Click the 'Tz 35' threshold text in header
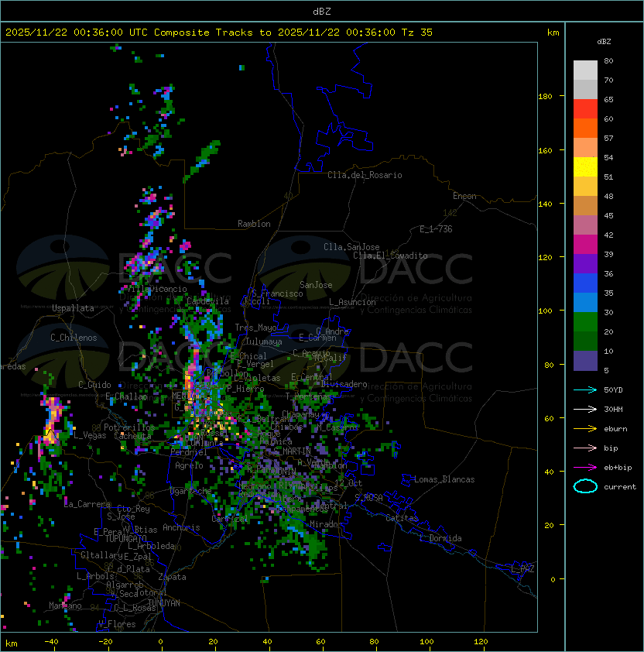The height and width of the screenshot is (652, 644). click(x=417, y=33)
